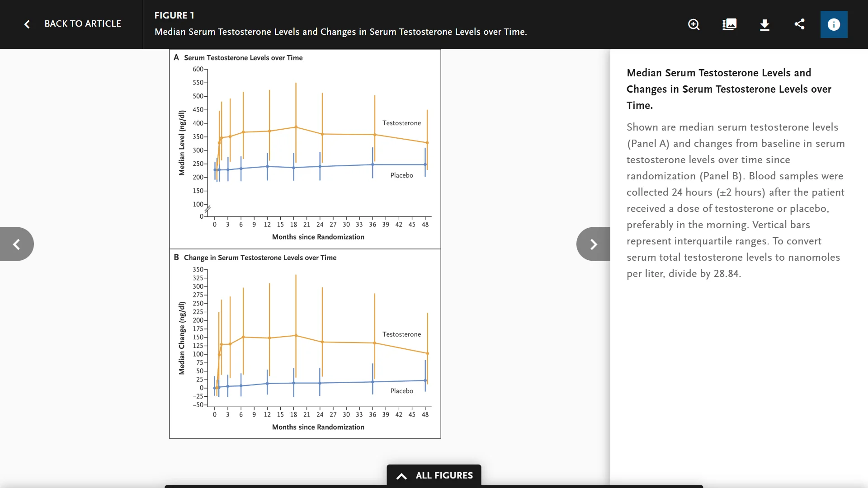Click the zoom in magnifier icon

click(x=694, y=24)
